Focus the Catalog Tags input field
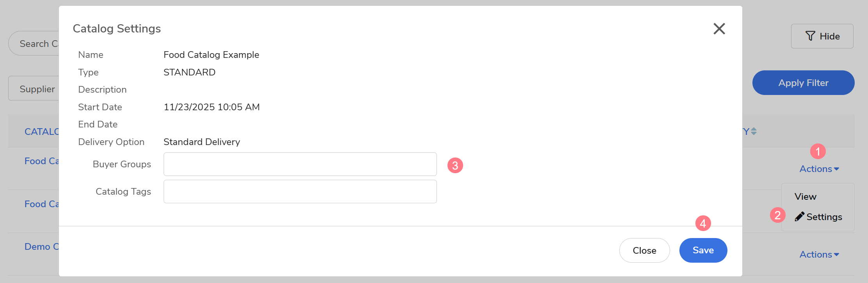Image resolution: width=868 pixels, height=283 pixels. (300, 192)
